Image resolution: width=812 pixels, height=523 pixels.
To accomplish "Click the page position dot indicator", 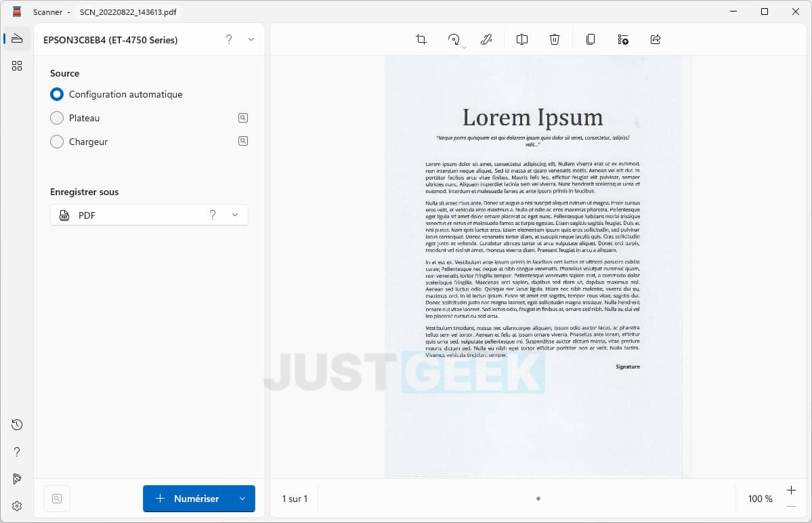I will [538, 499].
